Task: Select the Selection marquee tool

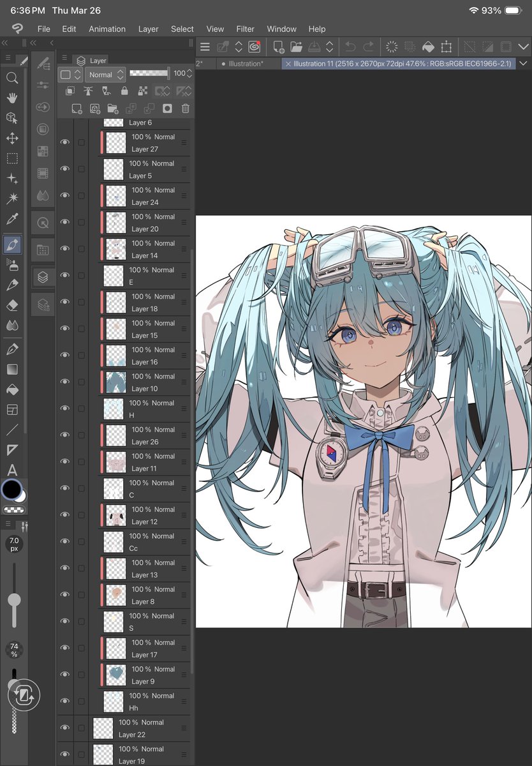Action: [x=11, y=158]
